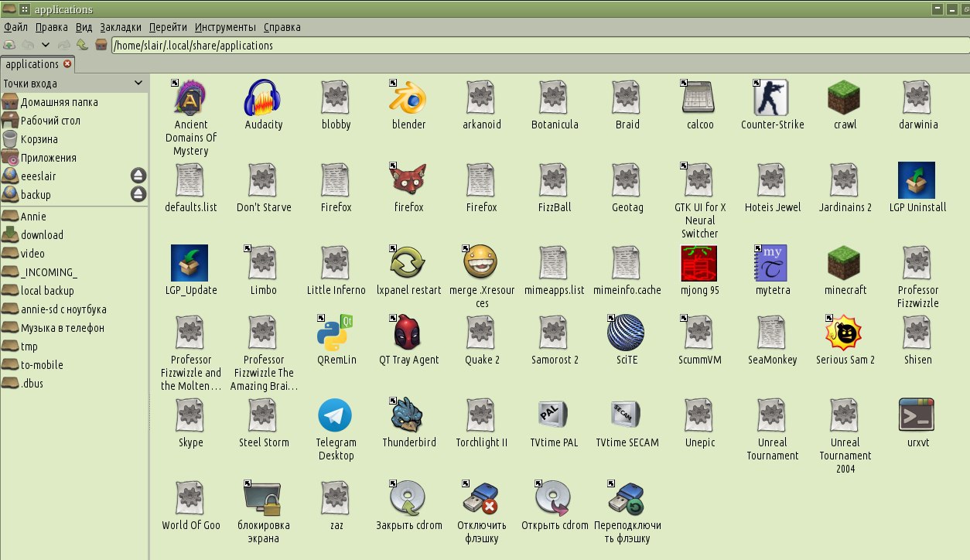Select the mytetra notebook icon
Viewport: 970px width, 560px height.
click(x=772, y=263)
